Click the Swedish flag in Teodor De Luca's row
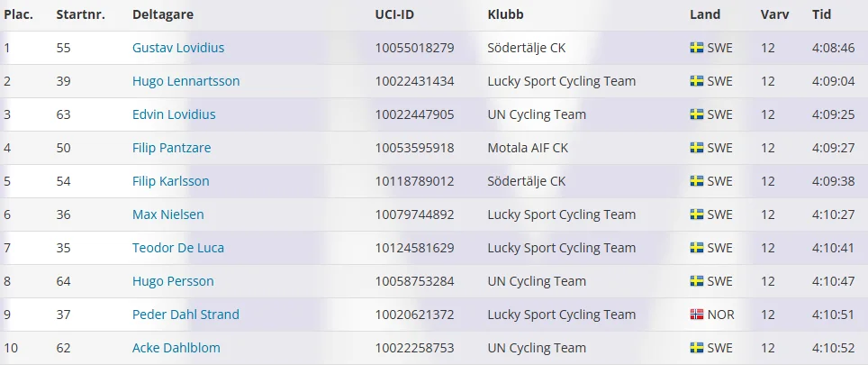Viewport: 868px width, 365px height. [696, 248]
